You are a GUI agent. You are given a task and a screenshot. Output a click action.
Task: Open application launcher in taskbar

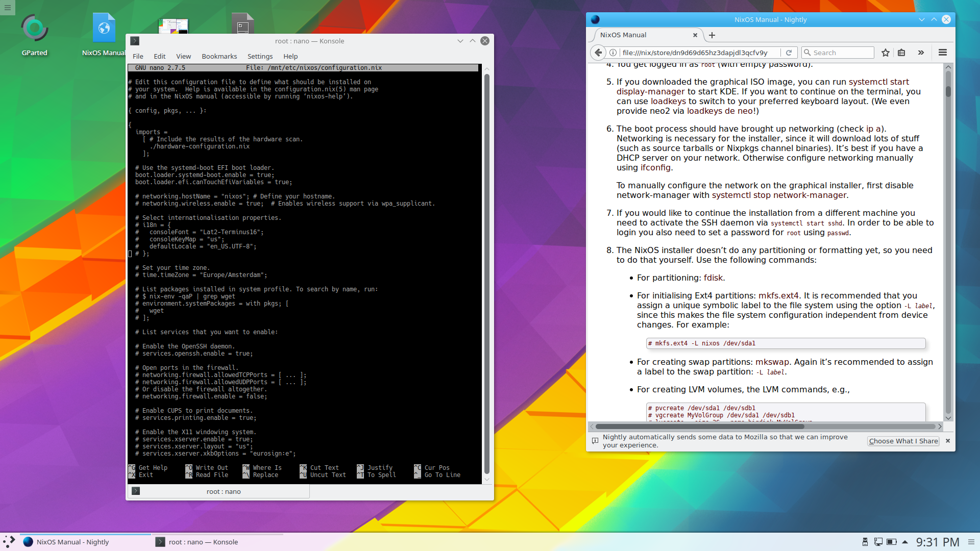(x=9, y=542)
